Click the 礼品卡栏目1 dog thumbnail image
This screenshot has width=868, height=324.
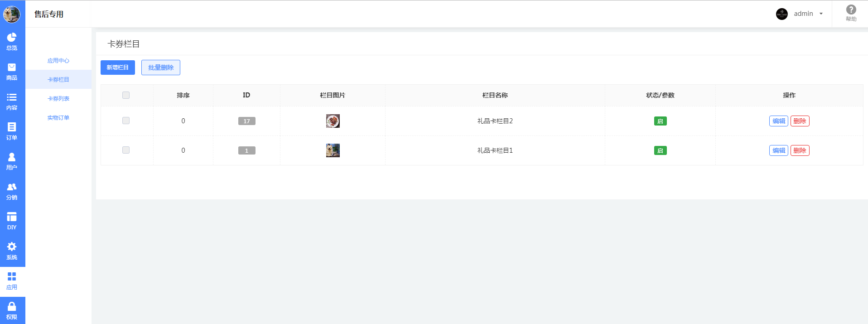(x=333, y=150)
